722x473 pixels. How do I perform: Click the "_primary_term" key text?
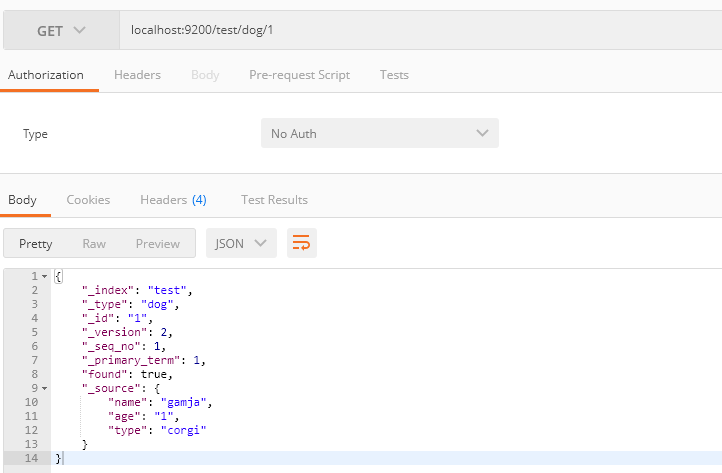[131, 360]
